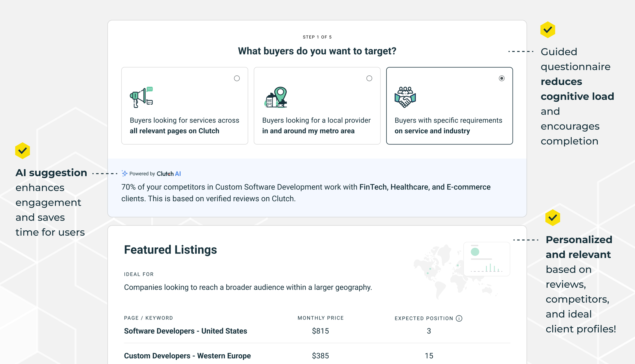Click the handshake team icon
Screen dimensions: 635x364
click(405, 97)
